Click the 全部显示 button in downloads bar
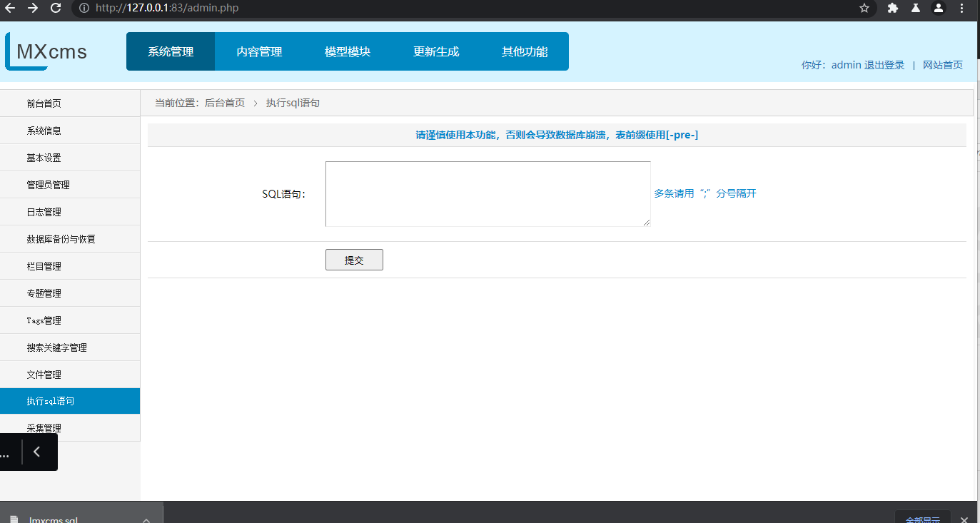The height and width of the screenshot is (523, 980). pyautogui.click(x=923, y=519)
